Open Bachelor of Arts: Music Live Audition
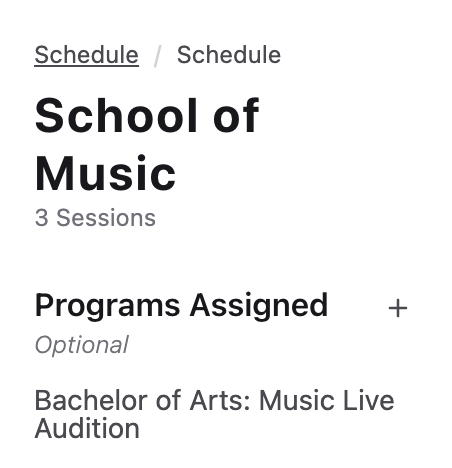 pos(214,414)
